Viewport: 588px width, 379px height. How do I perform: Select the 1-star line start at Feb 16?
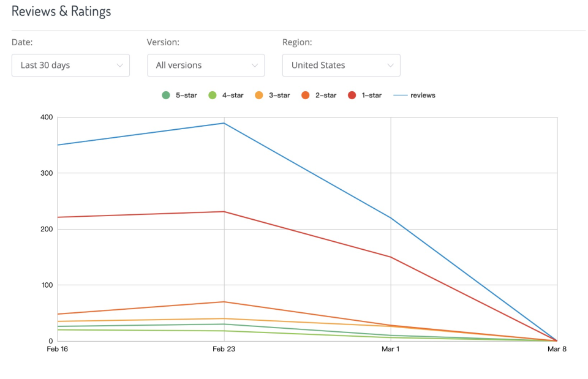(58, 217)
